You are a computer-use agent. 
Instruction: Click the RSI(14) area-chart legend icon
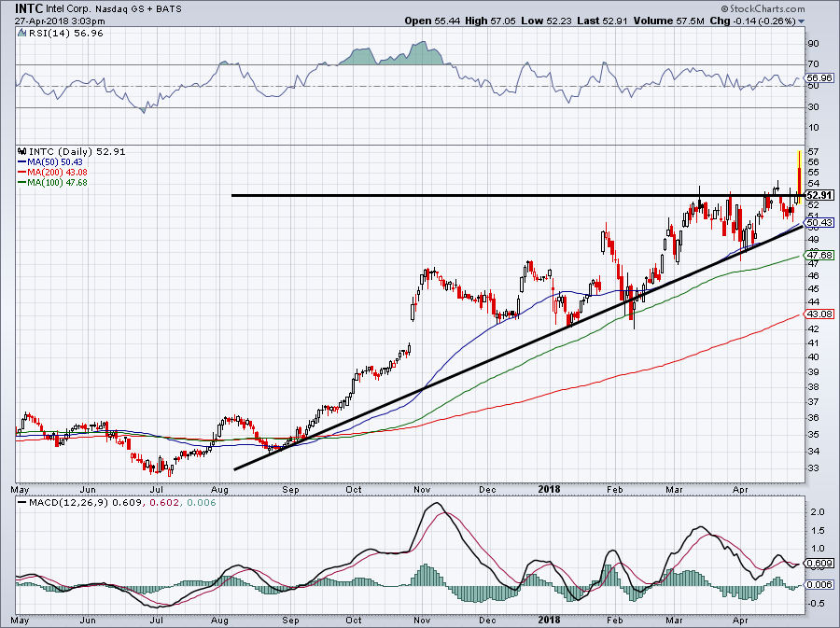21,34
